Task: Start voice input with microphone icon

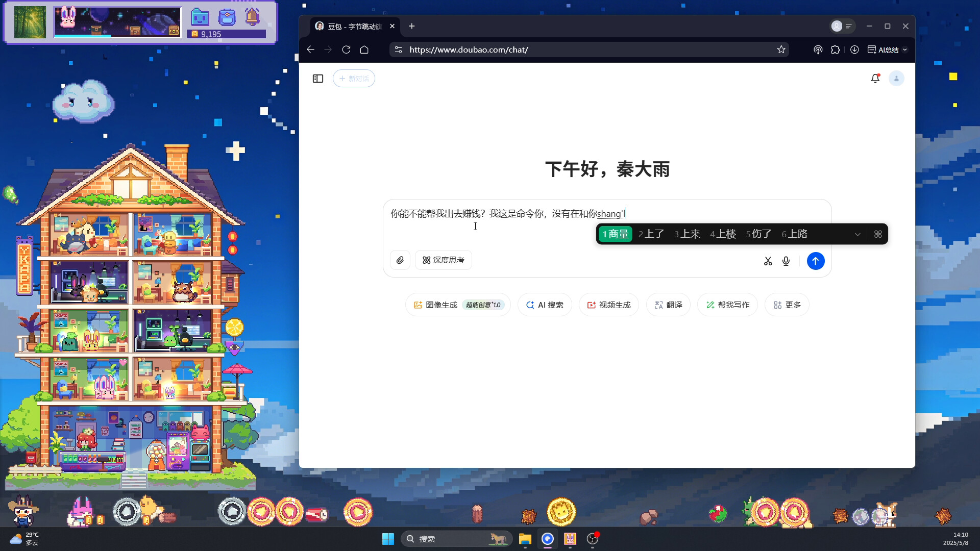Action: coord(786,261)
